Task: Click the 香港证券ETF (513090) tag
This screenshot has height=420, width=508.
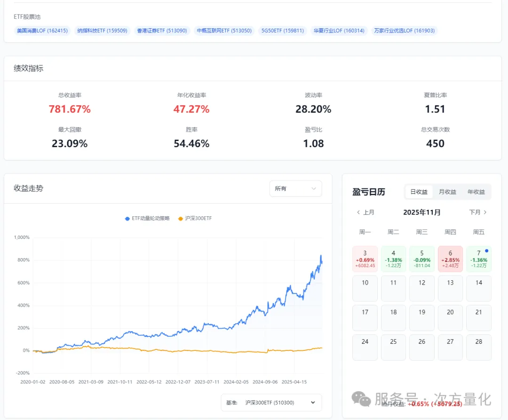Action: click(162, 31)
